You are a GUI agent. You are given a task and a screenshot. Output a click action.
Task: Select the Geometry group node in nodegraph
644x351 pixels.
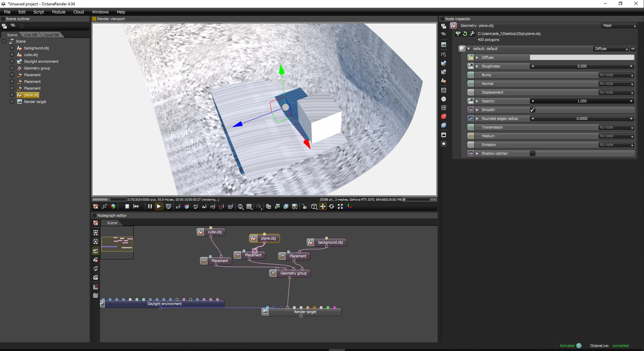point(290,273)
